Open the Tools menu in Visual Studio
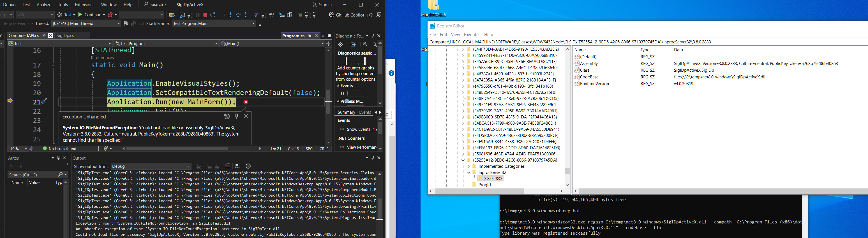868x238 pixels. point(63,5)
